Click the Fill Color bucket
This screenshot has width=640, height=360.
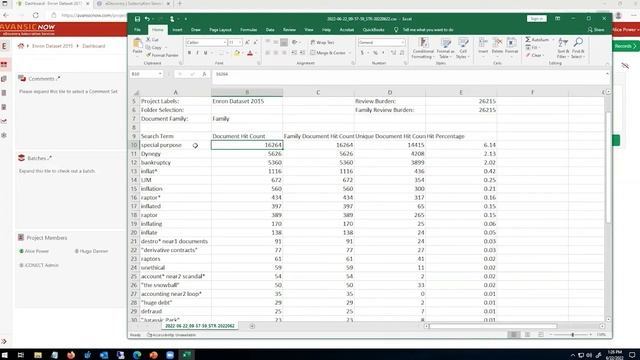(x=236, y=53)
